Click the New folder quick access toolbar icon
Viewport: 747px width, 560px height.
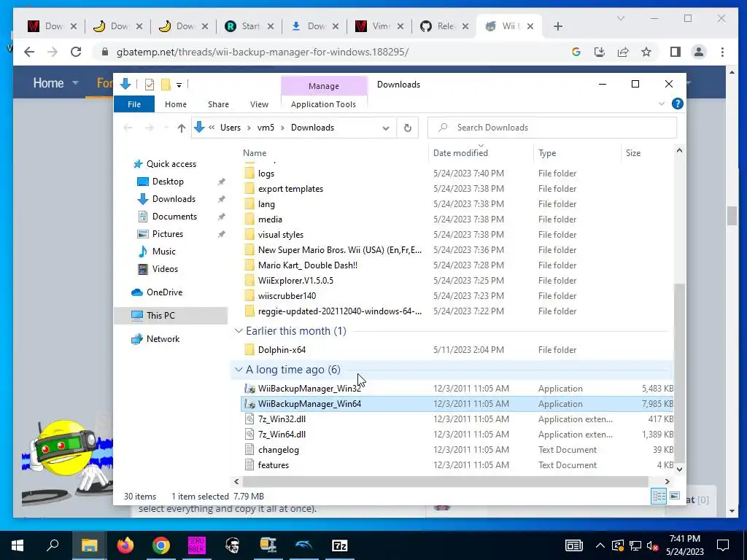pos(166,85)
